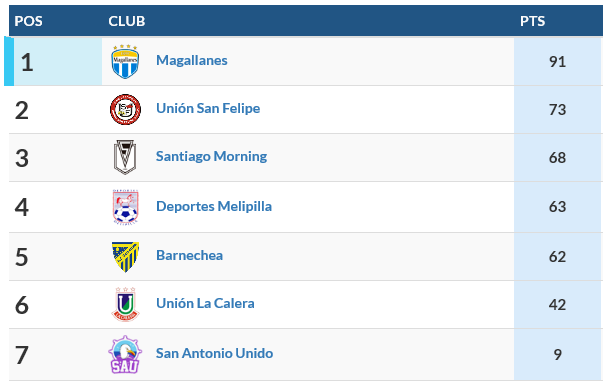Open the Magallanes club link
603x384 pixels.
coord(192,60)
